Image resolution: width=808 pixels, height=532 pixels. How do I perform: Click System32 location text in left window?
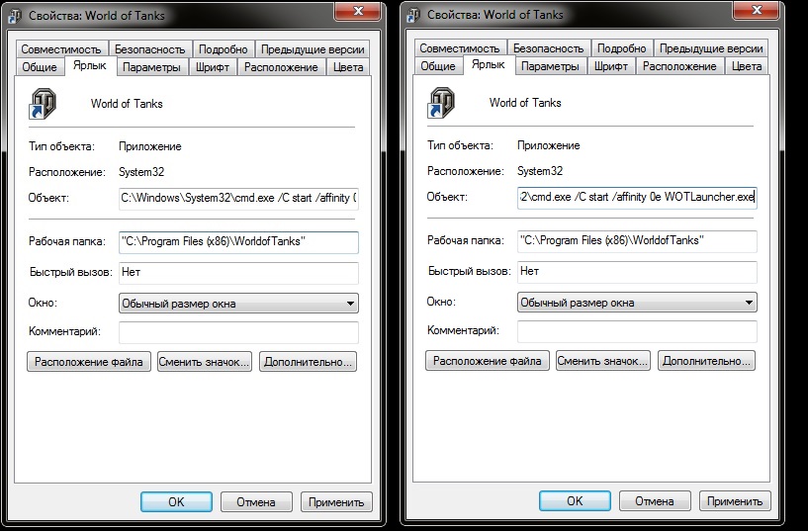tap(141, 172)
